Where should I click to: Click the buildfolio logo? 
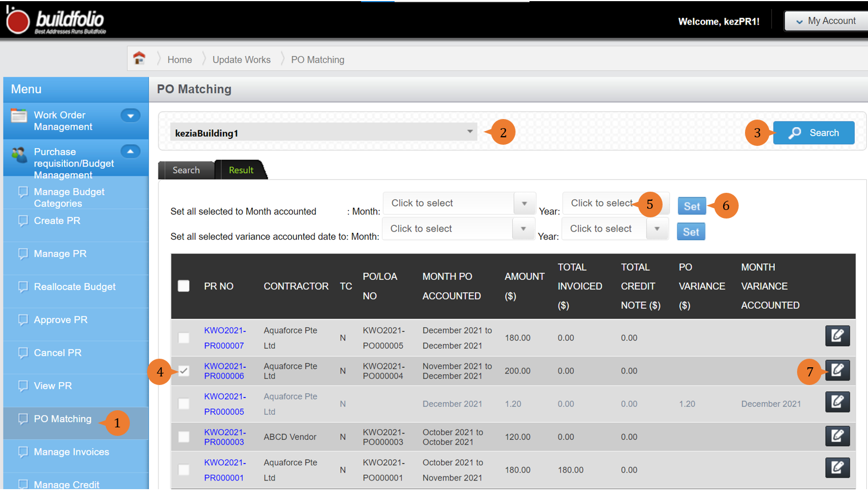coord(57,21)
